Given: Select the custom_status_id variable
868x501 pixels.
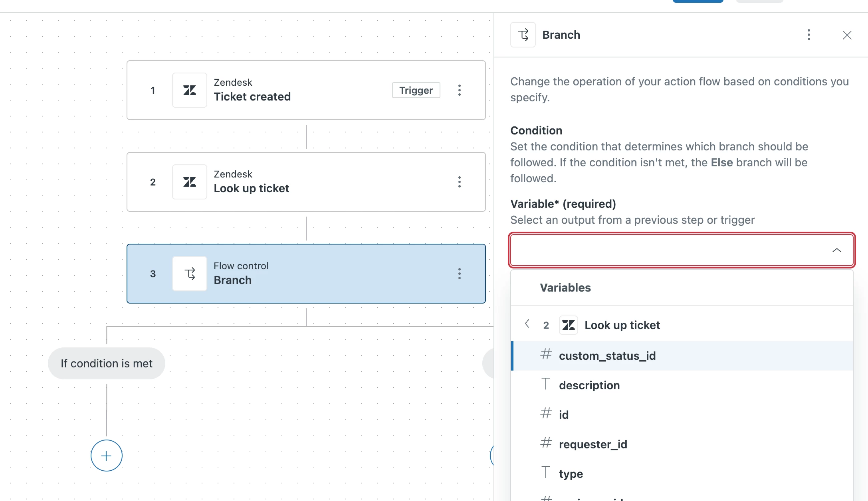Looking at the screenshot, I should [x=607, y=356].
